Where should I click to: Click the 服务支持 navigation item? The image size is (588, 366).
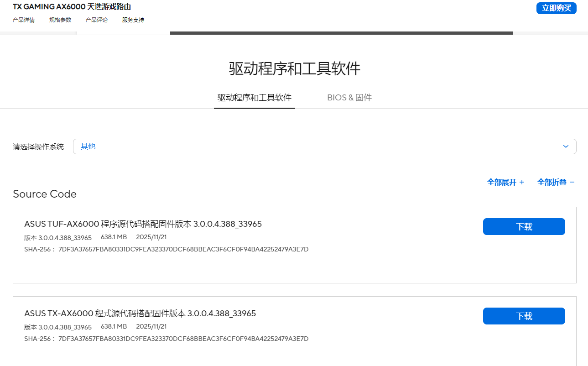pos(132,20)
